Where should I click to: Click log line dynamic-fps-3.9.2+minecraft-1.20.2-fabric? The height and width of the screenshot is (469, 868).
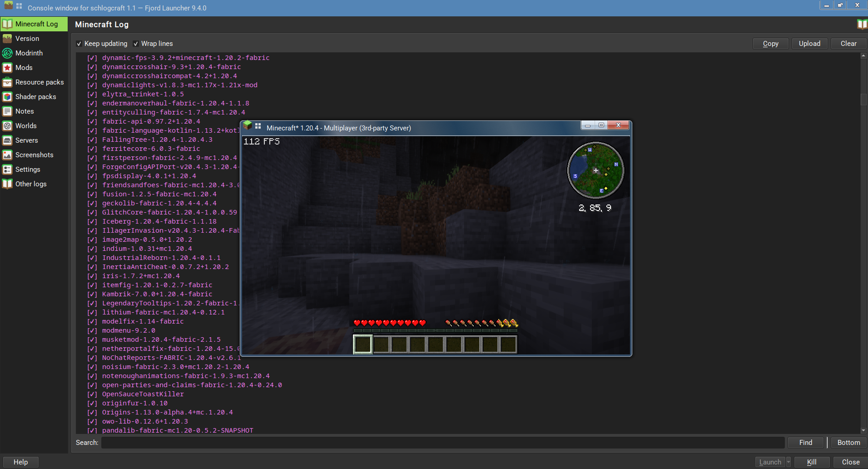click(186, 58)
